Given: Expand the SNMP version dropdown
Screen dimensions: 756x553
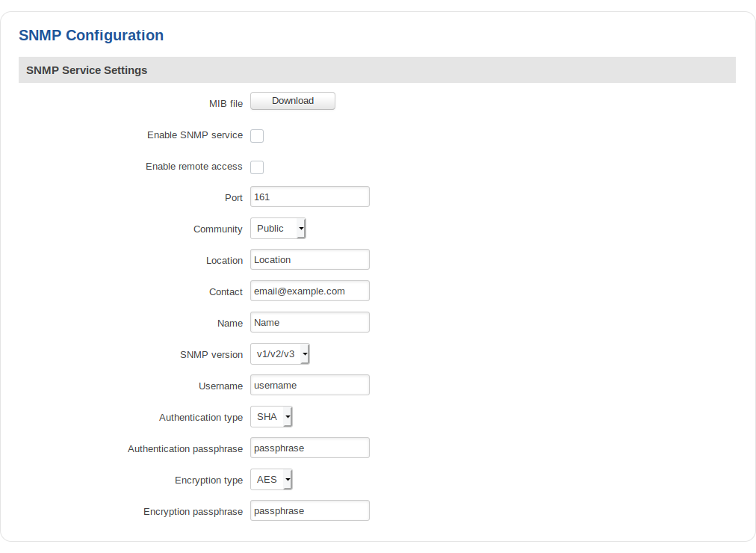Looking at the screenshot, I should (x=279, y=354).
